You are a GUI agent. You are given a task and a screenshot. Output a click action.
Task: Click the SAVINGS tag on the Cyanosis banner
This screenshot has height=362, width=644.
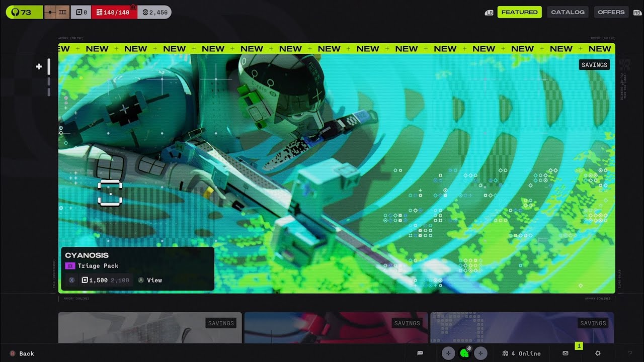tap(594, 65)
